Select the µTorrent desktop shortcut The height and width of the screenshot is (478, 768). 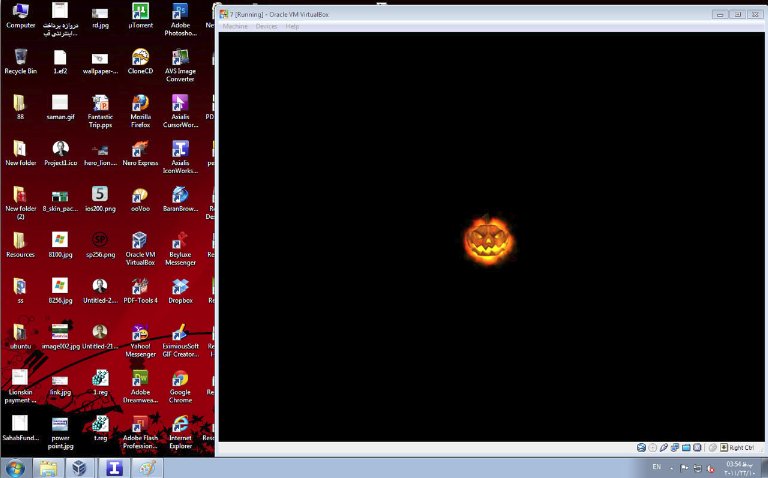click(x=141, y=16)
